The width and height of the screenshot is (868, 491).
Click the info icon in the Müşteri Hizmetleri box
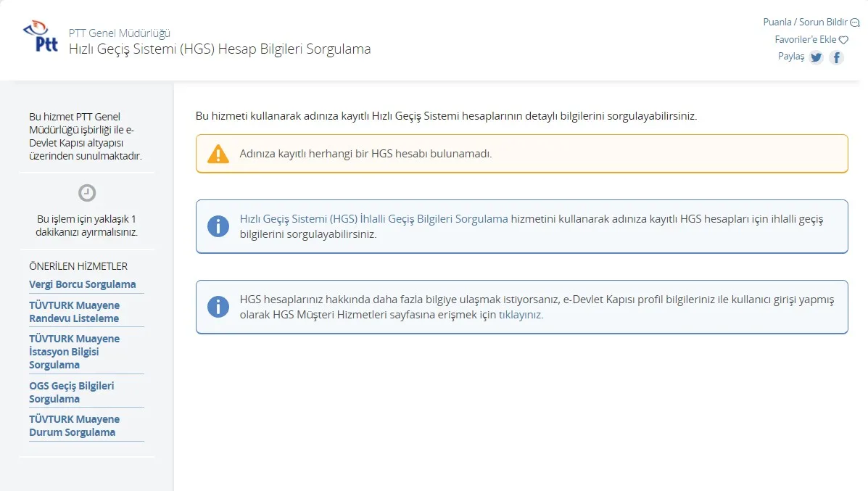218,307
